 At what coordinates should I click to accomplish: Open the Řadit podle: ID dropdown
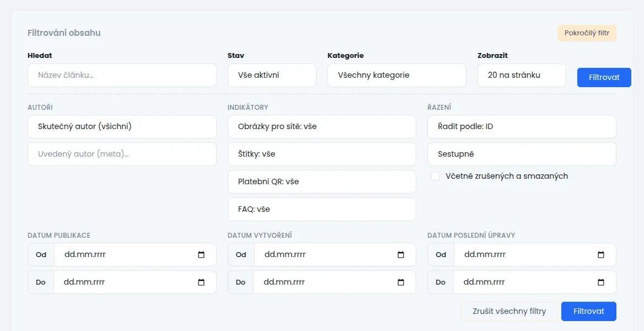pos(522,127)
